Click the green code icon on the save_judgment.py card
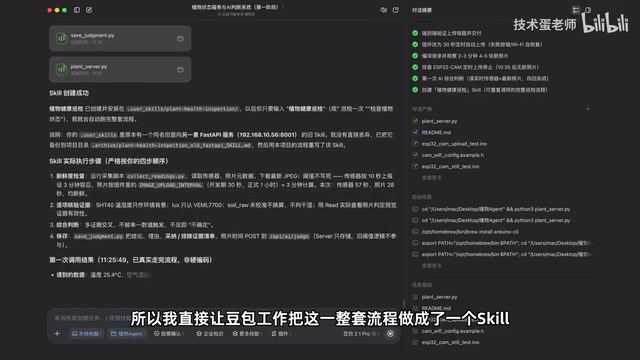 pyautogui.click(x=62, y=38)
